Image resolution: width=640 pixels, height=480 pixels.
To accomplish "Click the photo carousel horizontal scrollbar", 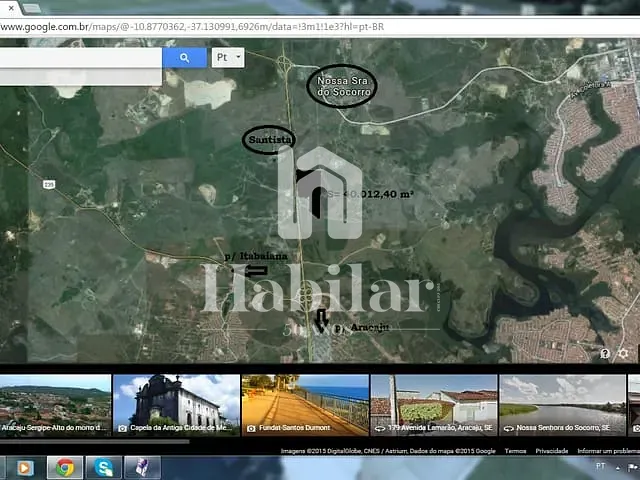I will (95, 441).
